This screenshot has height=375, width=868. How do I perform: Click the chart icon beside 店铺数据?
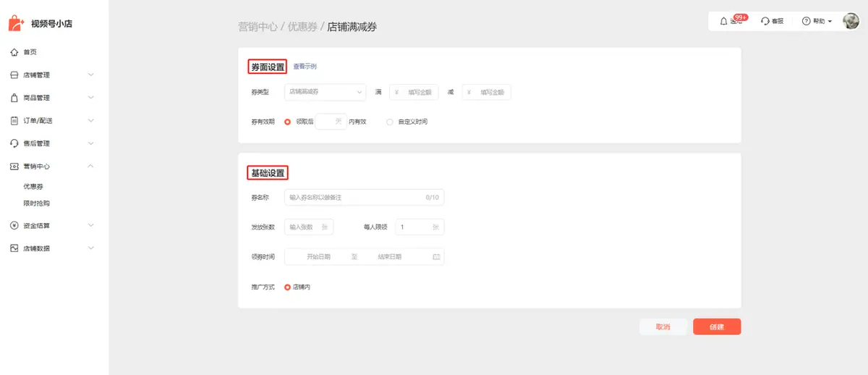14,248
